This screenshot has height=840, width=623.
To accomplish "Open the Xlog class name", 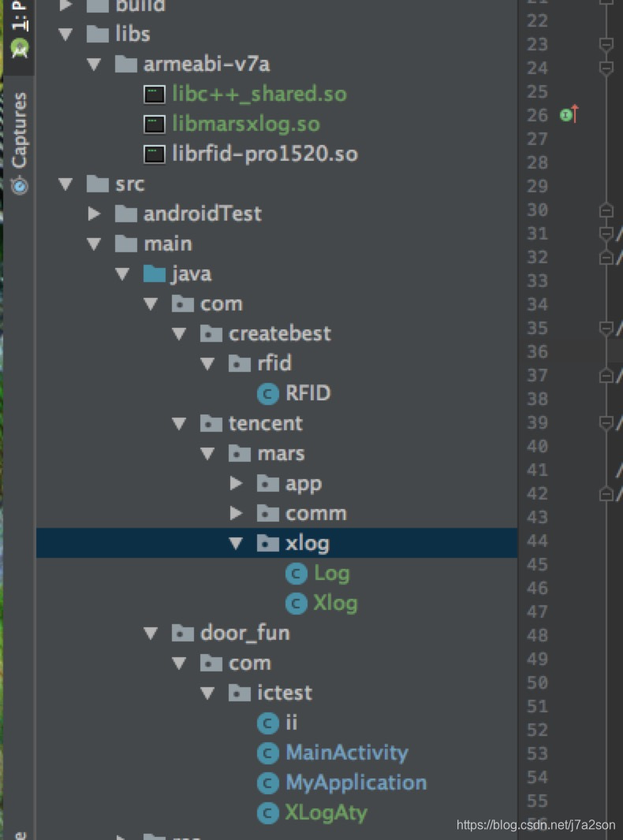I will tap(336, 604).
